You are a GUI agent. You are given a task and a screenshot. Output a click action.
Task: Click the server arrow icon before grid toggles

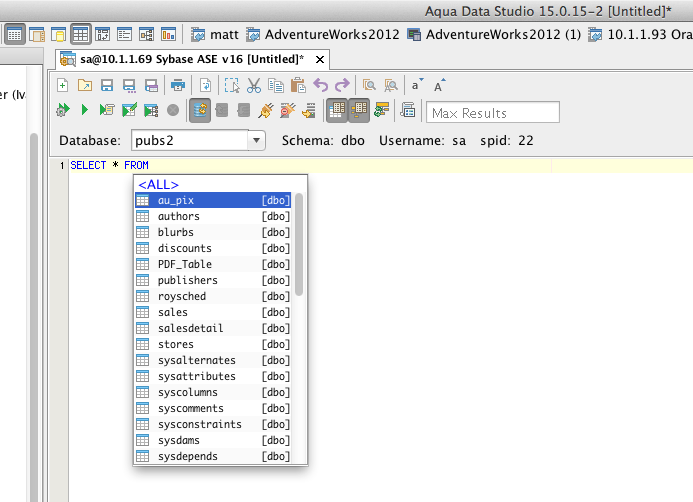point(309,110)
